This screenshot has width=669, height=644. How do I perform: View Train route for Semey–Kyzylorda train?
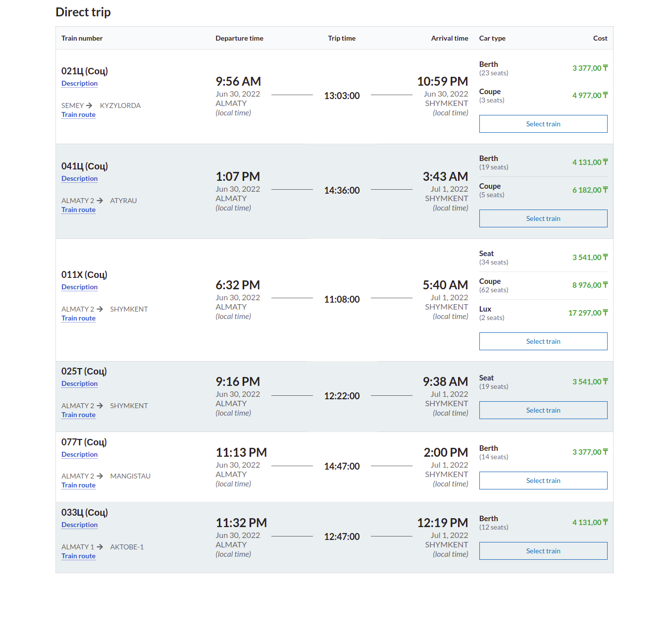tap(78, 114)
